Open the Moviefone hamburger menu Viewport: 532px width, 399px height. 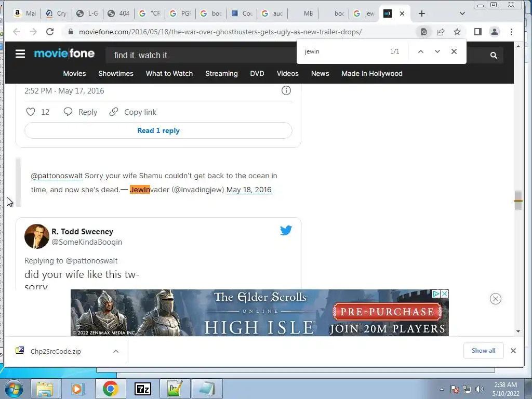click(20, 54)
